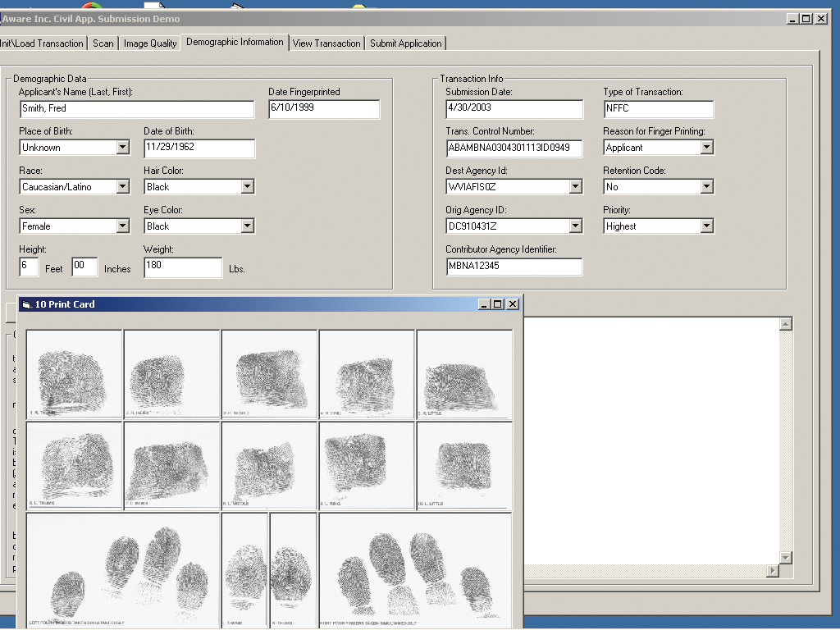Click the Applicant's Name input field
Viewport: 840px width, 630px height.
[136, 108]
